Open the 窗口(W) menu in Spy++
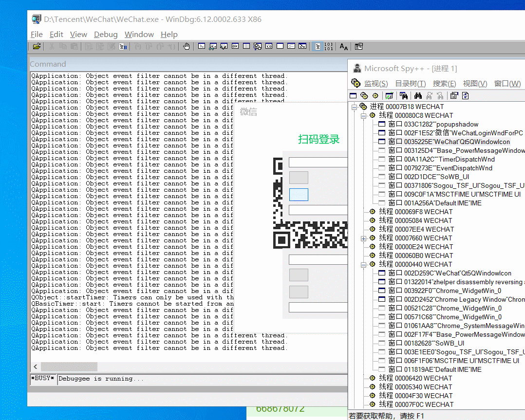This screenshot has width=525, height=420. (507, 83)
